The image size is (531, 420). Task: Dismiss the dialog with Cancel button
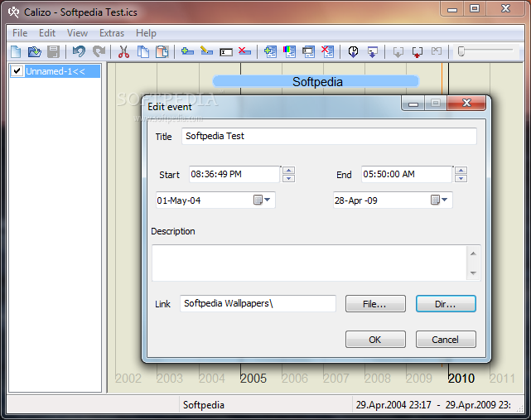point(446,340)
